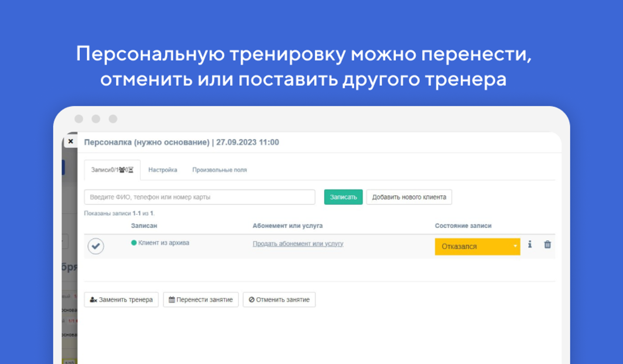Click the green status dot next to Клиент из архива
The height and width of the screenshot is (364, 623).
click(133, 243)
